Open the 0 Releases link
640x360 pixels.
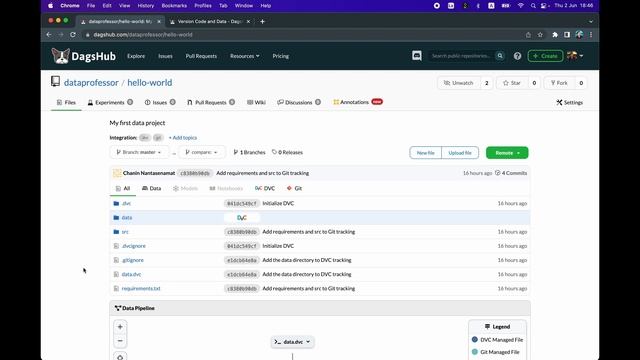[287, 152]
